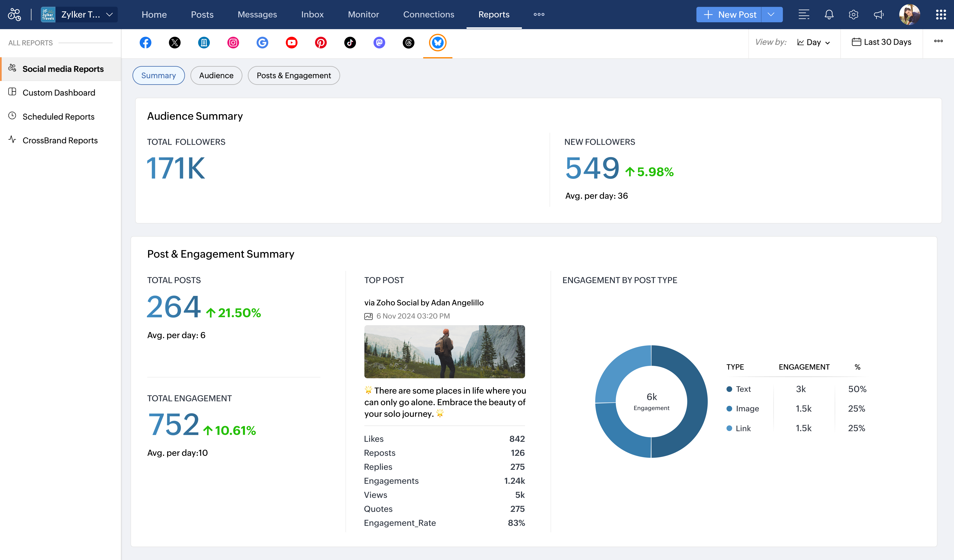
Task: Click the New Post button
Action: (x=729, y=14)
